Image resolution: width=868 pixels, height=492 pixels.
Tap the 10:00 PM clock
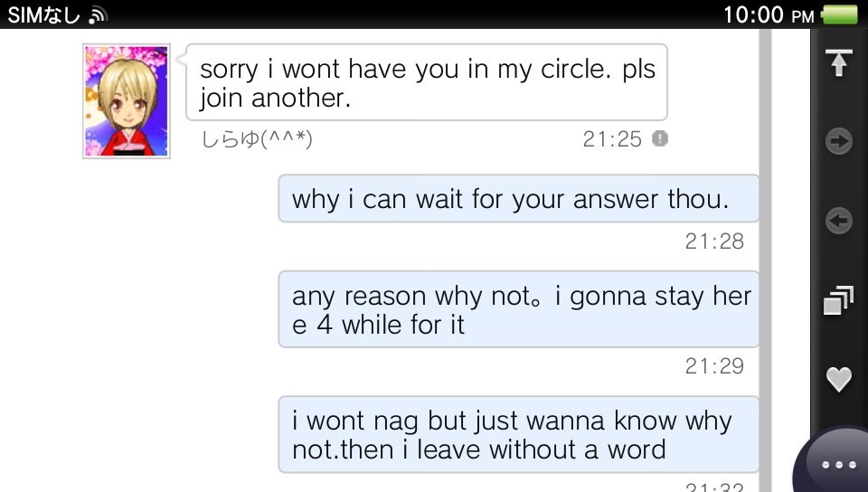(769, 15)
